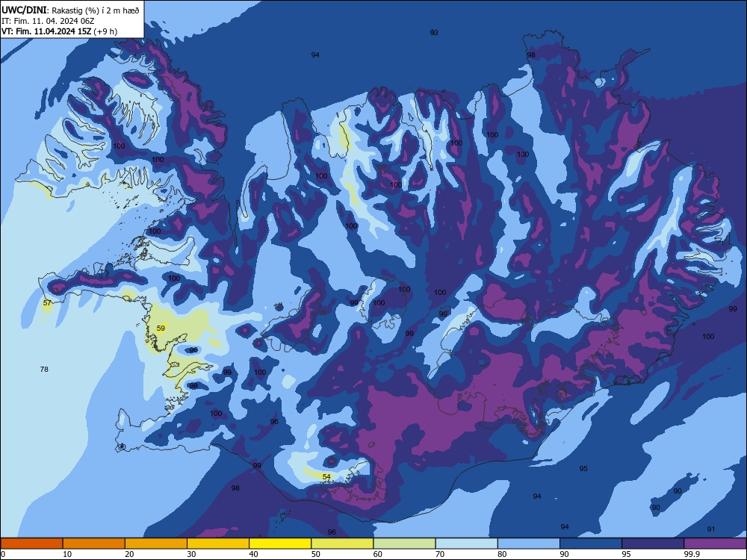This screenshot has width=747, height=560.
Task: Click the humidity value '59' in the yellow area
Action: 161,328
